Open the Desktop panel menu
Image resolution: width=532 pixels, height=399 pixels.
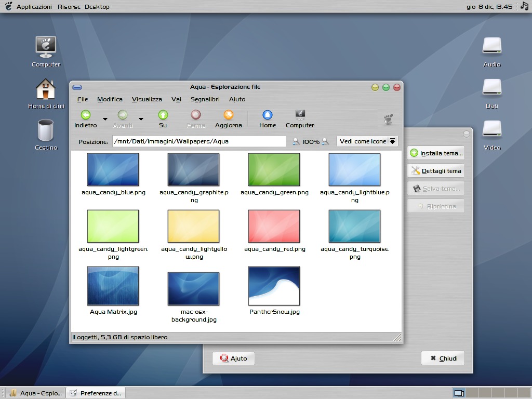(97, 6)
